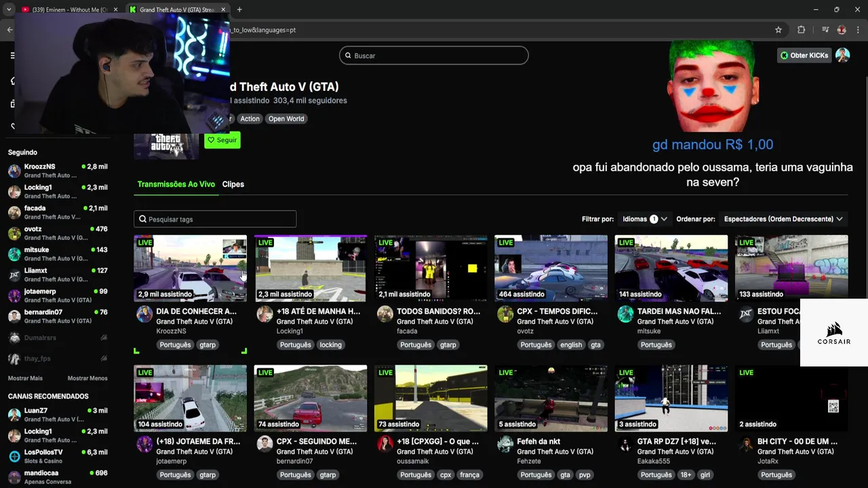868x488 pixels.
Task: Open the tab search dropdown arrow
Action: (x=9, y=9)
